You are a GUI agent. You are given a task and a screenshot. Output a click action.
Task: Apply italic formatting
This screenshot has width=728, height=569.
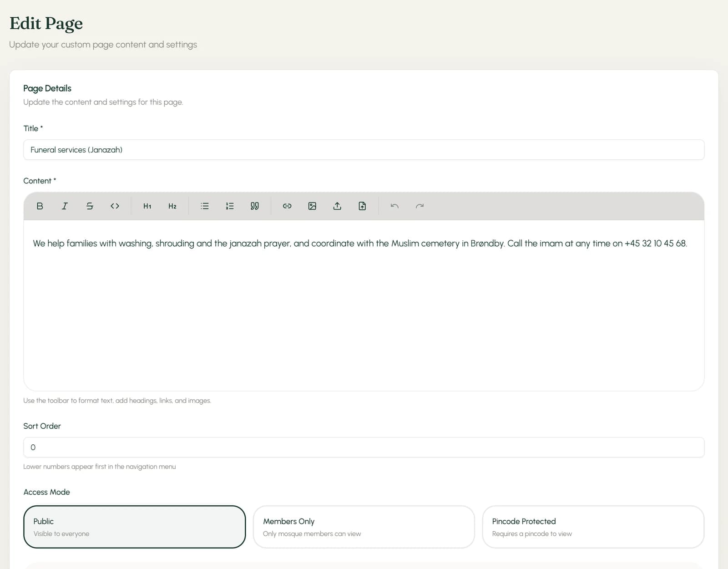pos(65,206)
